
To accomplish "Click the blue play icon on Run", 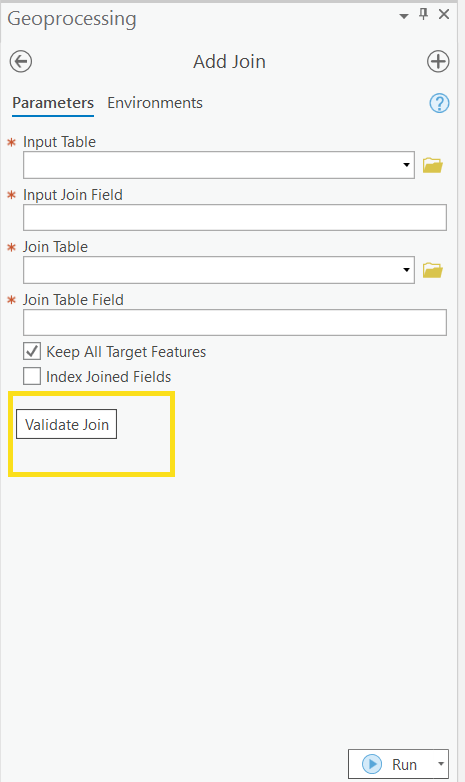I will [x=372, y=764].
